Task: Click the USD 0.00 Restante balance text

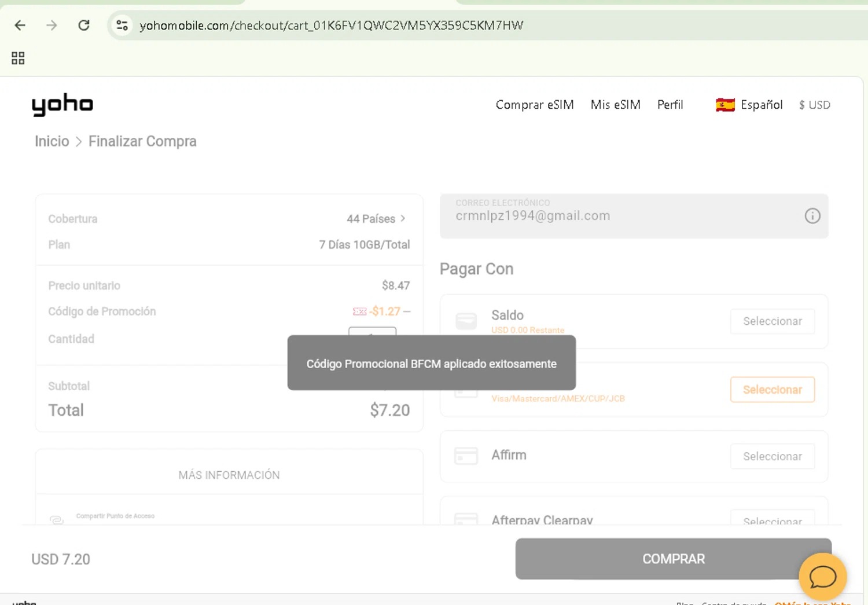Action: [x=528, y=330]
